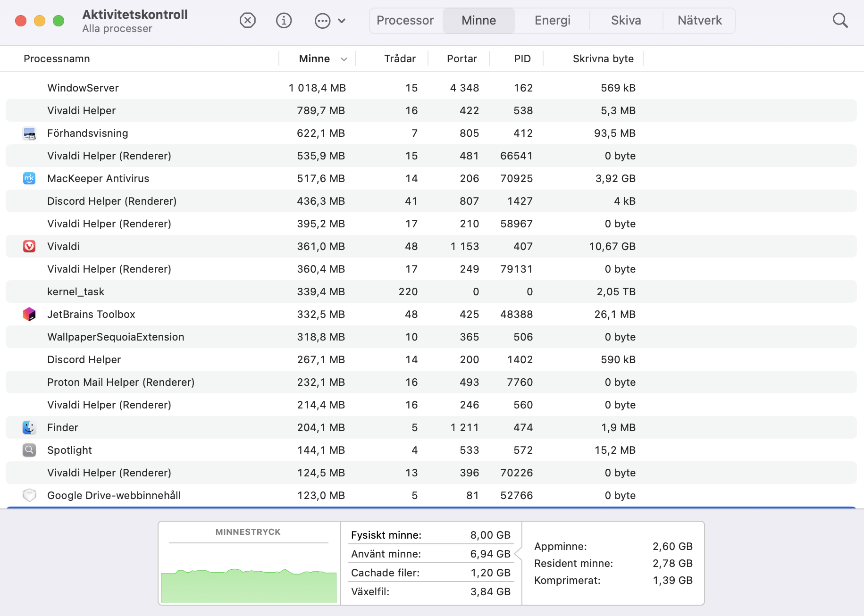Switch to the Skiva tab
Viewport: 864px width, 616px height.
(626, 21)
